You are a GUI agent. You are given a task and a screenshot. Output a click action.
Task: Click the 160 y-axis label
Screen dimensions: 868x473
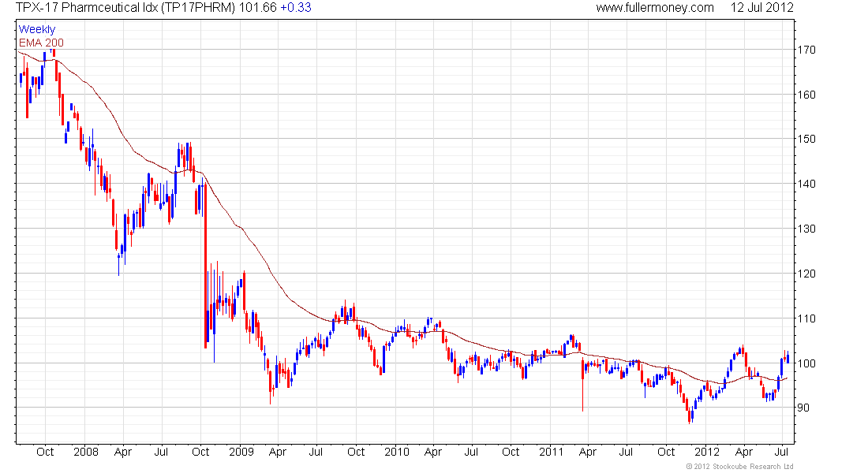coord(806,95)
